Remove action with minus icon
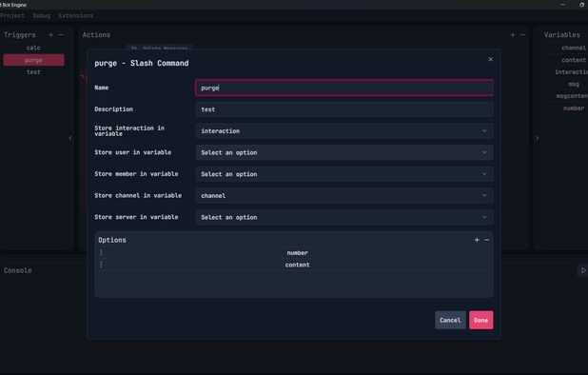The width and height of the screenshot is (588, 375). point(522,35)
